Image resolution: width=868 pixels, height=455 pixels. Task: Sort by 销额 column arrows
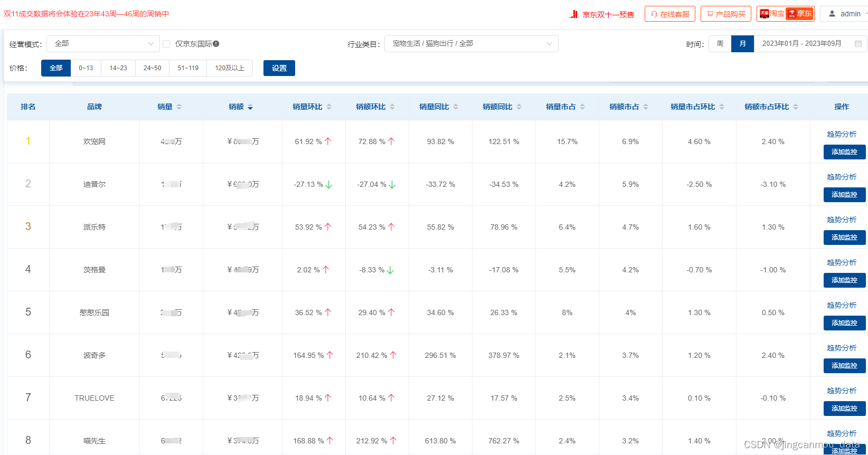click(250, 107)
